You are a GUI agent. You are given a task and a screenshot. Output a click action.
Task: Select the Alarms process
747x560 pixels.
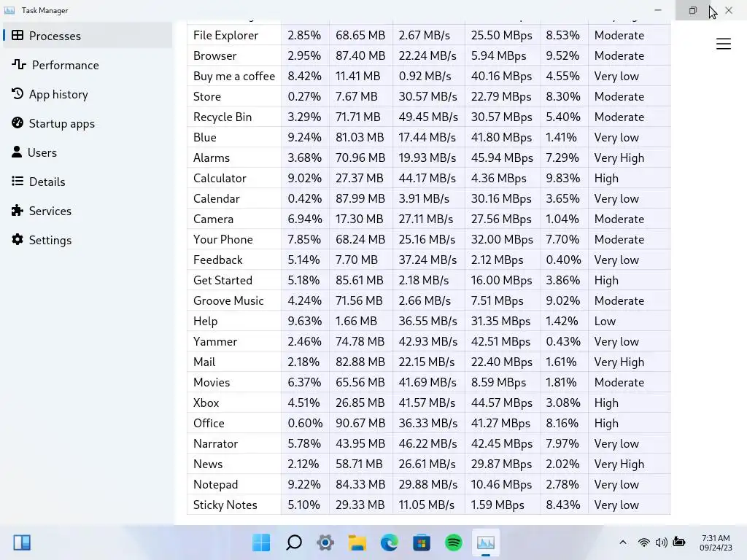(428, 157)
